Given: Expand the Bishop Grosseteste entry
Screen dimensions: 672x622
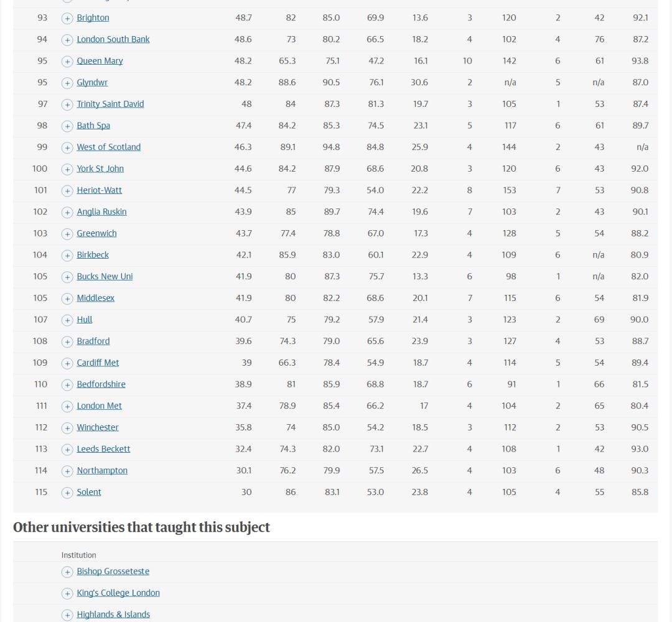Looking at the screenshot, I should 67,572.
